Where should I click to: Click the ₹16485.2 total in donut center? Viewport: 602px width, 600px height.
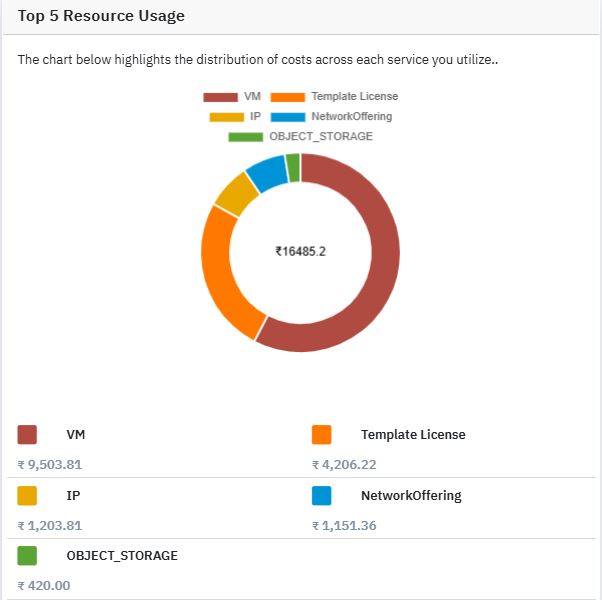pos(301,252)
